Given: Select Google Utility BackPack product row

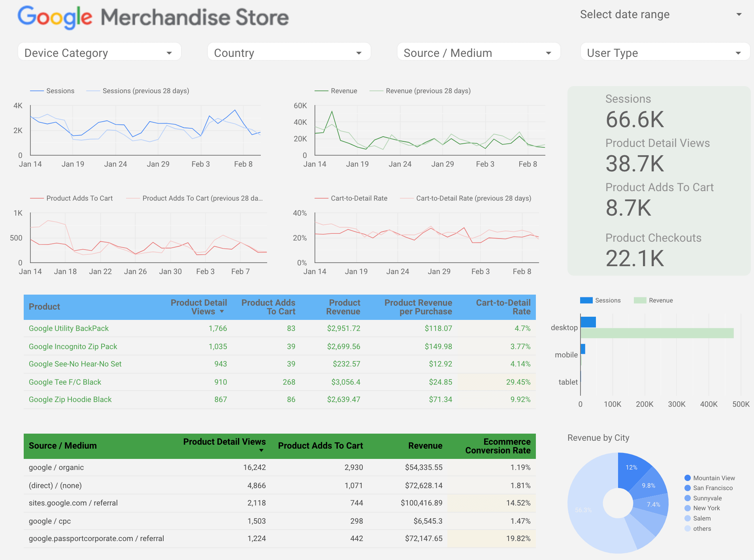Looking at the screenshot, I should pos(280,329).
